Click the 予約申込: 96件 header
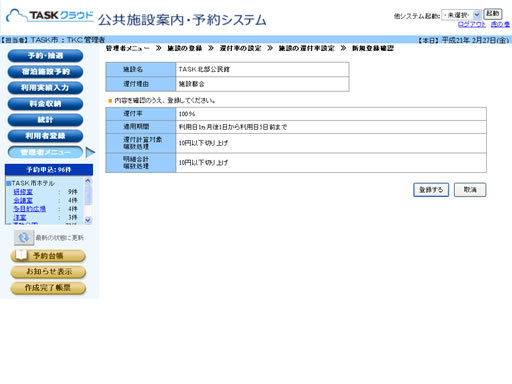512x384 pixels. pos(49,170)
